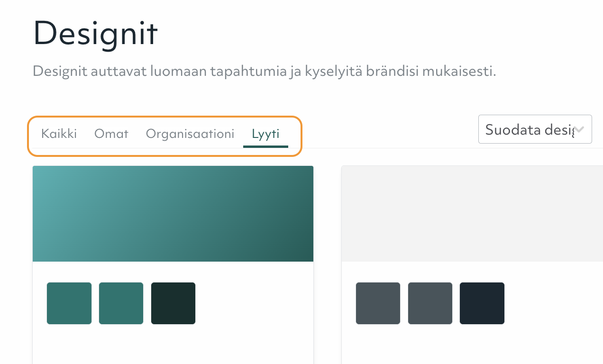The image size is (603, 364).
Task: Open the teal gradient design preview
Action: pos(173,213)
